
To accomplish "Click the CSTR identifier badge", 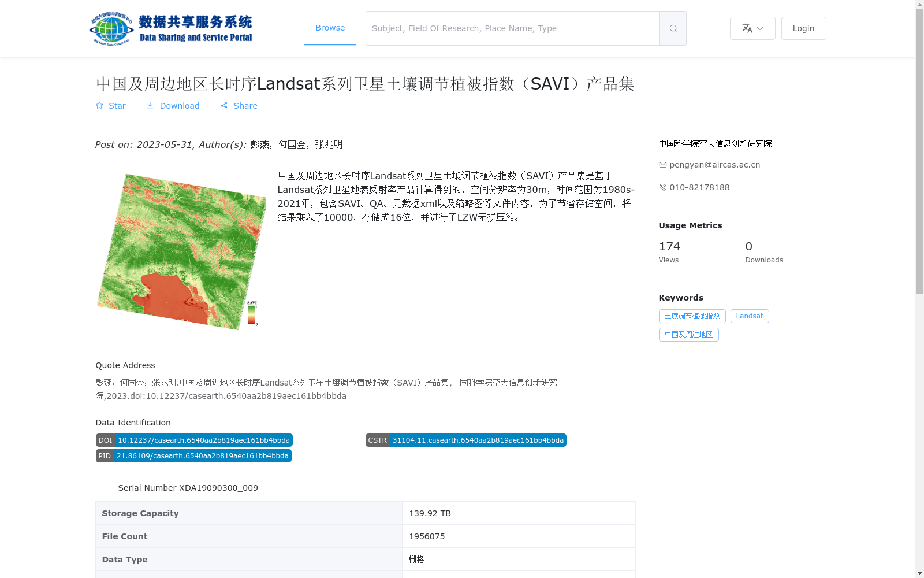I will (x=465, y=440).
